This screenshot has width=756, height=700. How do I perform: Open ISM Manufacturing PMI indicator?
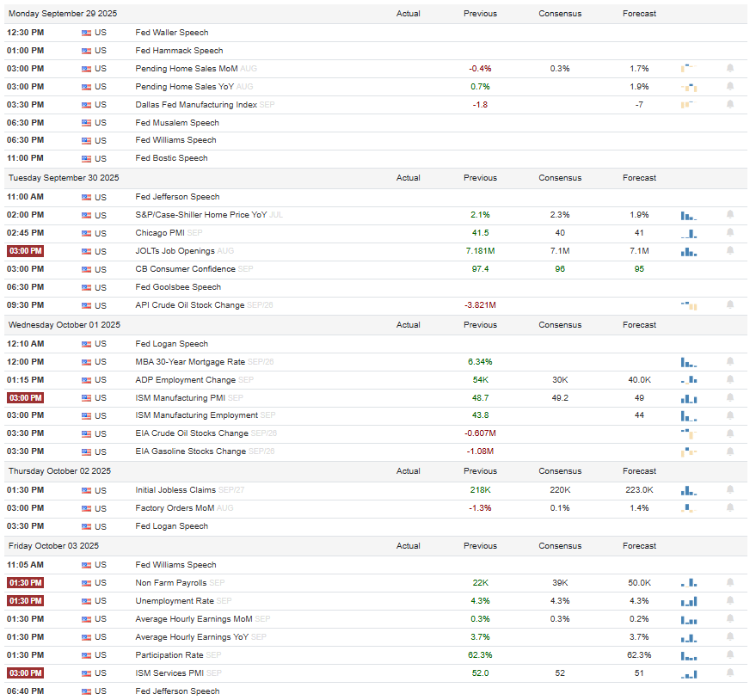pyautogui.click(x=181, y=397)
